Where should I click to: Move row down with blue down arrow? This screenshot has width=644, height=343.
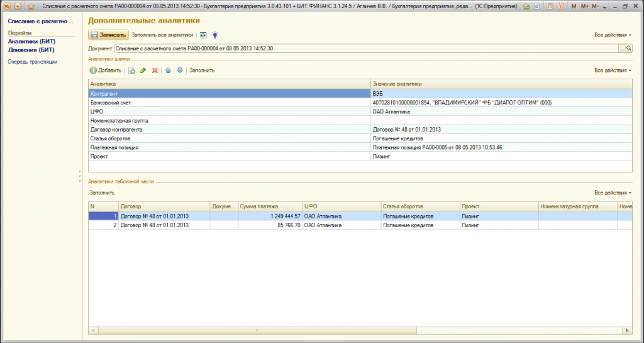(179, 70)
